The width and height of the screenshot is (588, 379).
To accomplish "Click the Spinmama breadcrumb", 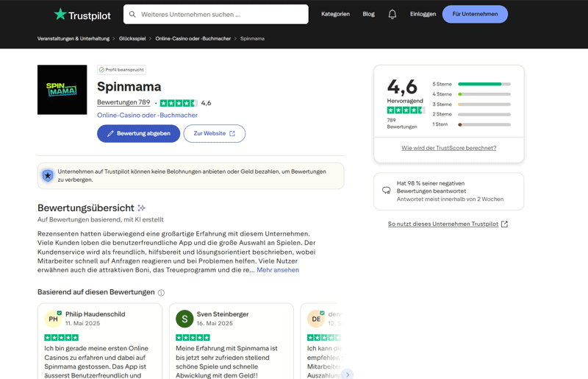I will coord(252,38).
